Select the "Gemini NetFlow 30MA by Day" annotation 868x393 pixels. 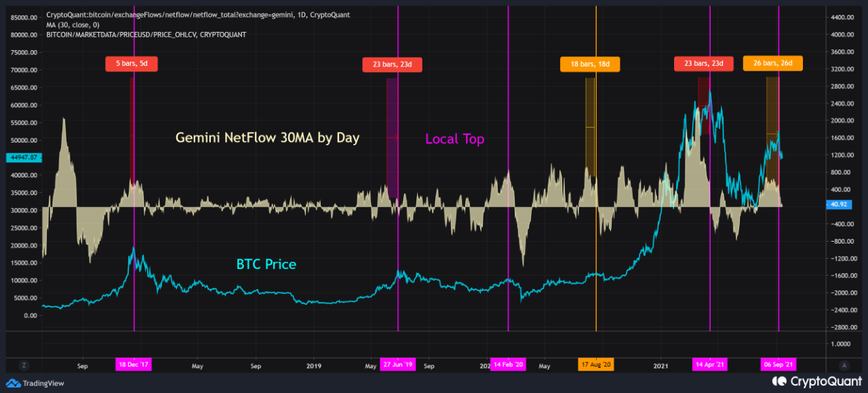267,138
